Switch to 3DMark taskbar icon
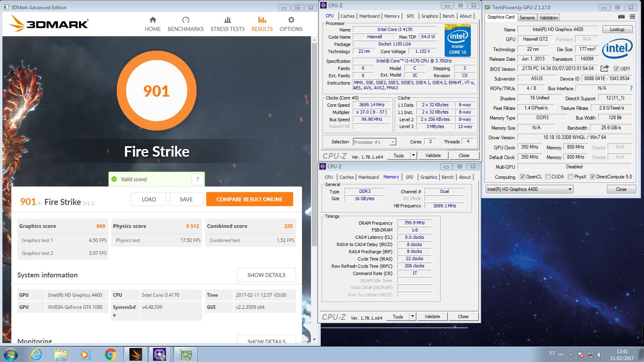This screenshot has height=362, width=644. tap(136, 354)
